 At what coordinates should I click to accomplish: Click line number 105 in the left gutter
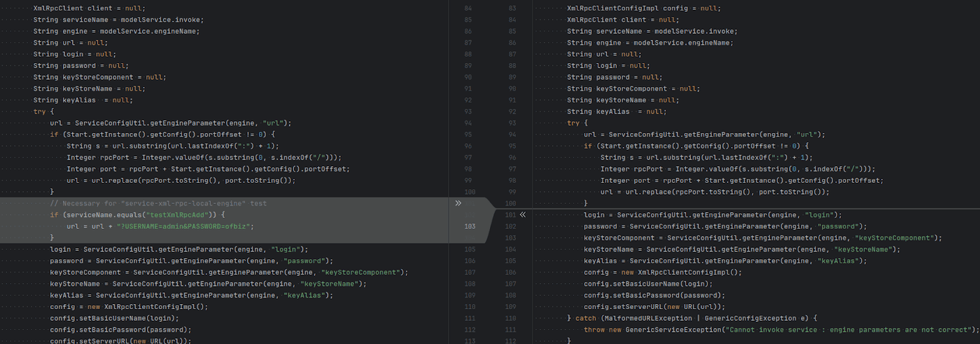click(470, 249)
